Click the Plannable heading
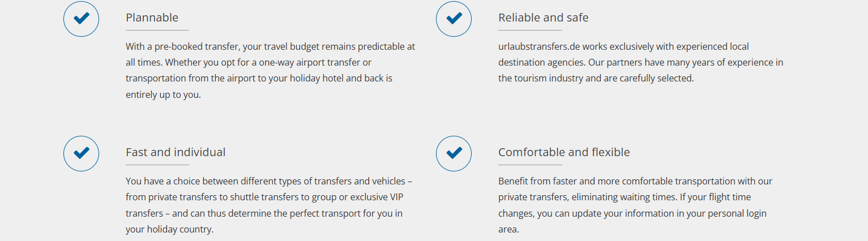Image resolution: width=868 pixels, height=241 pixels. click(x=152, y=18)
